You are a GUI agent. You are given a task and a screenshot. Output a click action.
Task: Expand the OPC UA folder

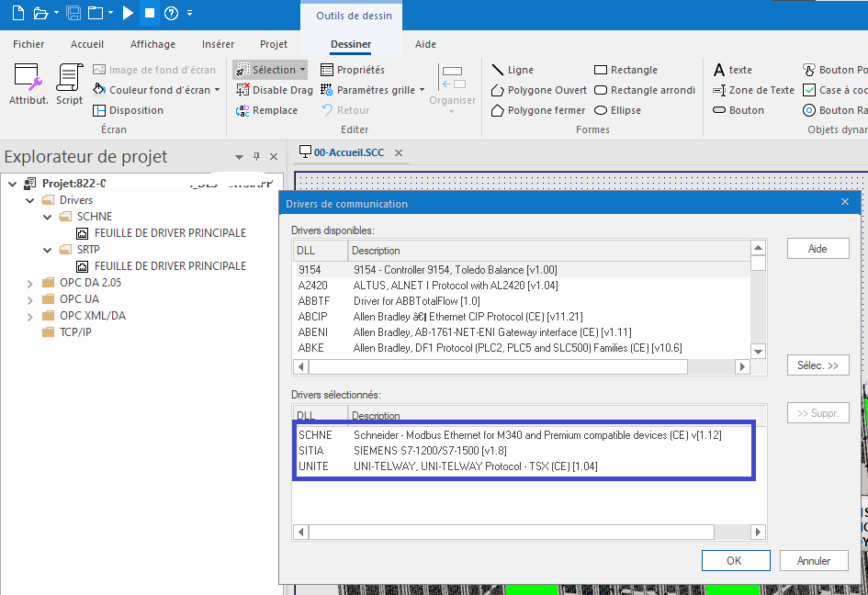click(x=30, y=300)
